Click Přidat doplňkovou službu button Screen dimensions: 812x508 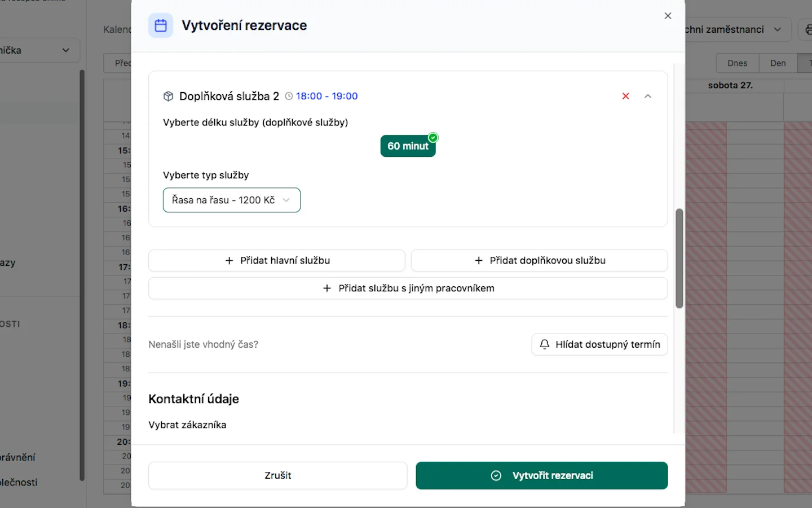[539, 260]
